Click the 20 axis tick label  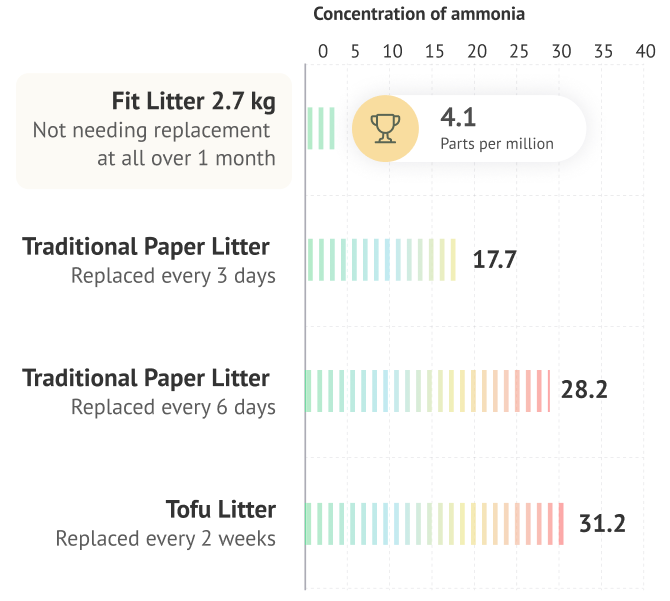(477, 51)
